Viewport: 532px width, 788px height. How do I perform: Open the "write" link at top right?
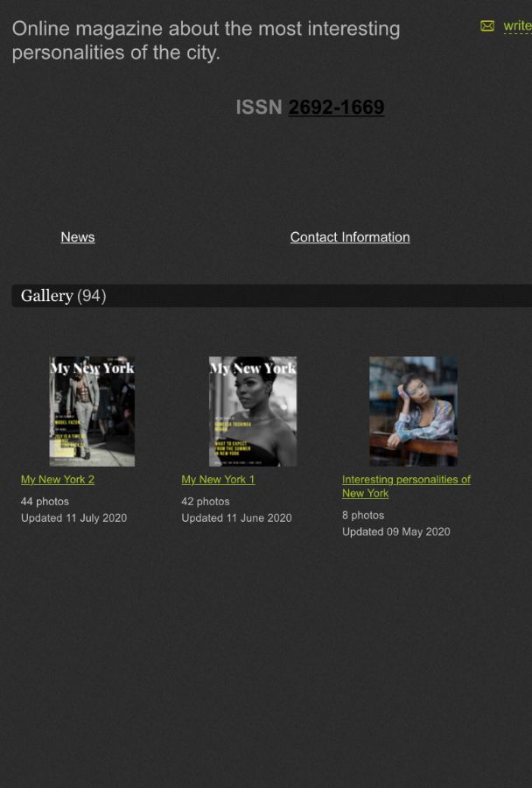517,26
